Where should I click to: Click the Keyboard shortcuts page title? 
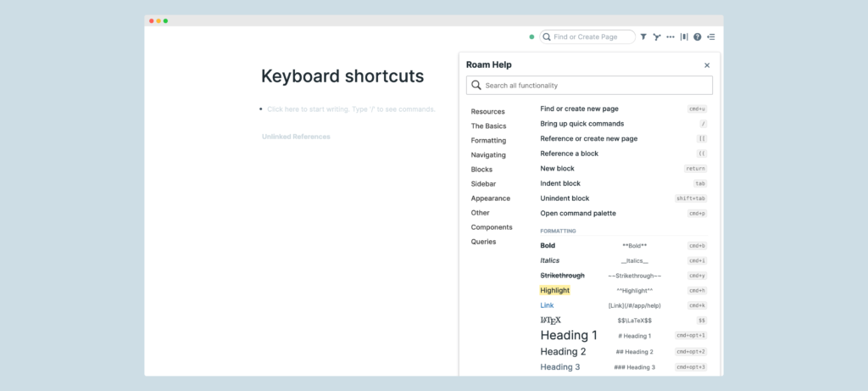tap(342, 75)
